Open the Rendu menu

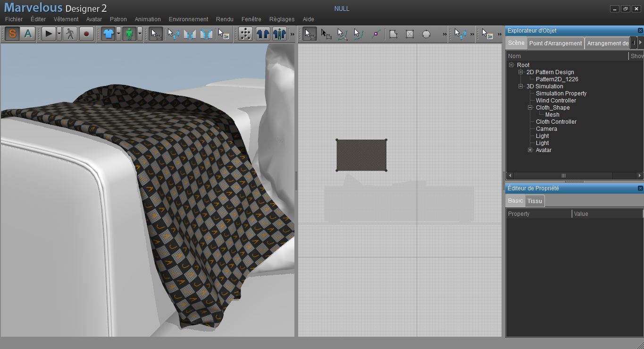(x=225, y=19)
